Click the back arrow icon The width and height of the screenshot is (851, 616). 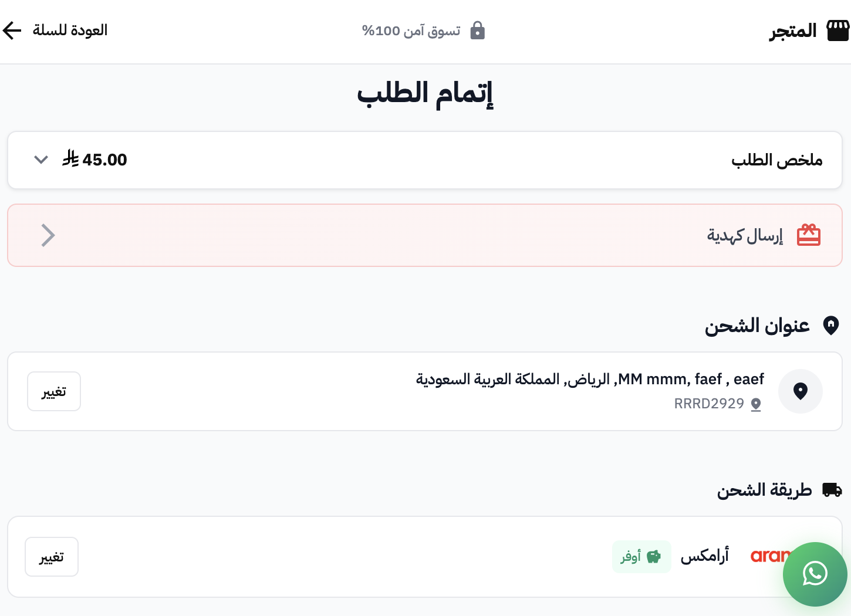click(12, 31)
